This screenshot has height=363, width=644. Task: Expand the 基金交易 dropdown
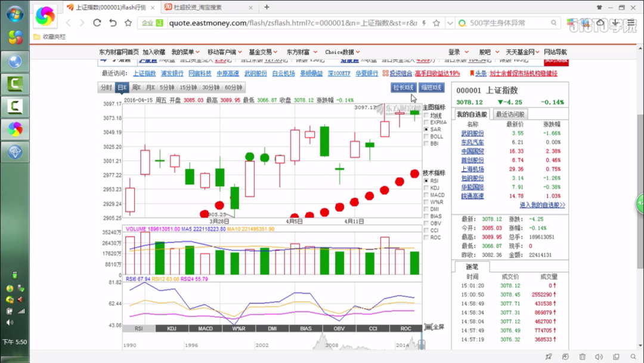click(263, 52)
